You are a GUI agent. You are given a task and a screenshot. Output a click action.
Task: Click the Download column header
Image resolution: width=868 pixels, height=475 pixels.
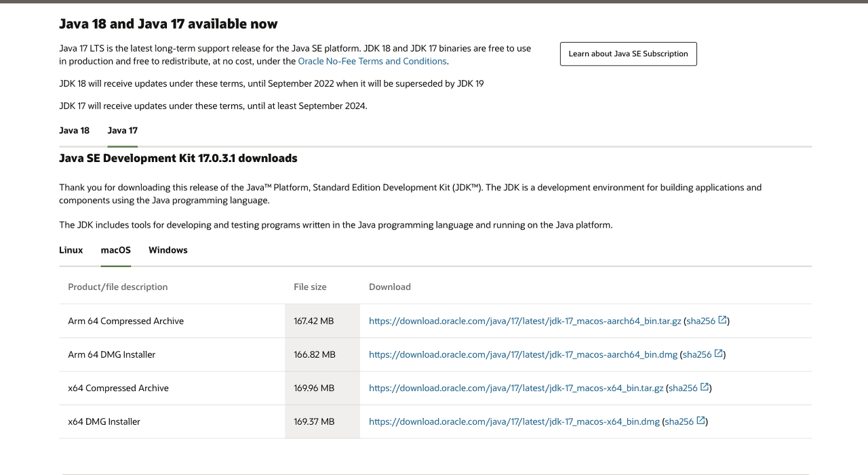click(x=389, y=287)
